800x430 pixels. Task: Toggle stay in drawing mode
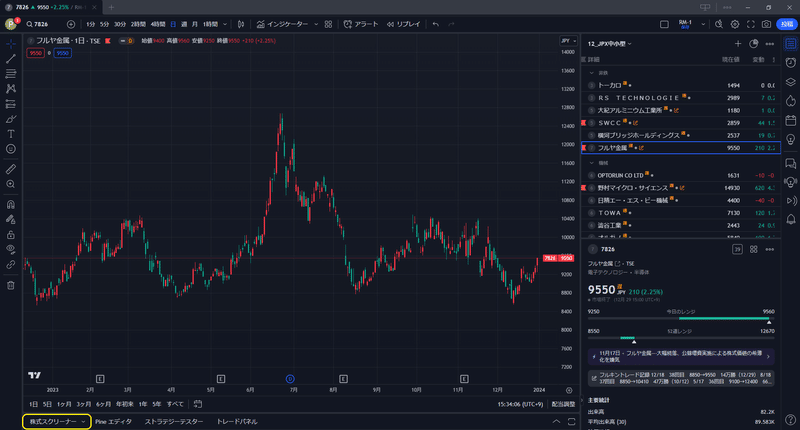coord(11,219)
